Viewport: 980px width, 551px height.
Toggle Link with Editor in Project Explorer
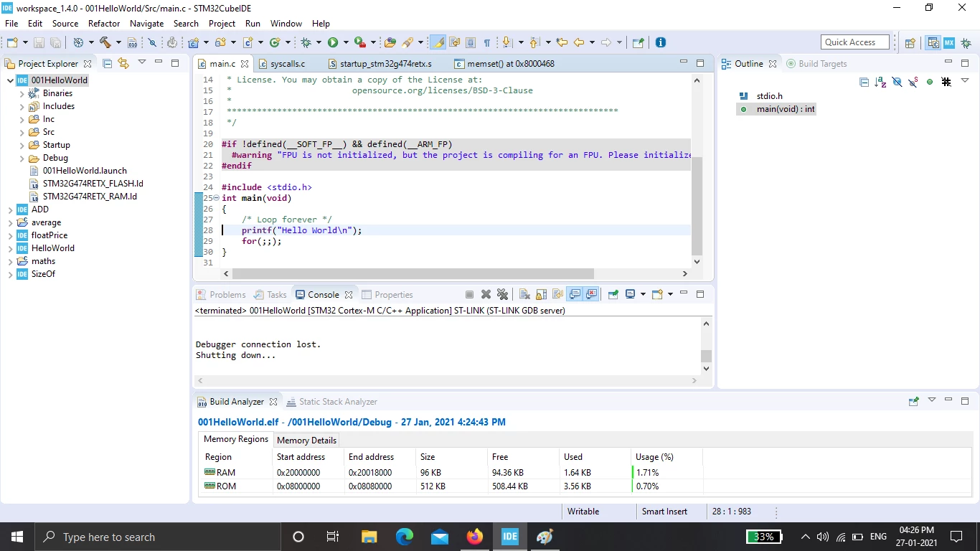pos(123,63)
